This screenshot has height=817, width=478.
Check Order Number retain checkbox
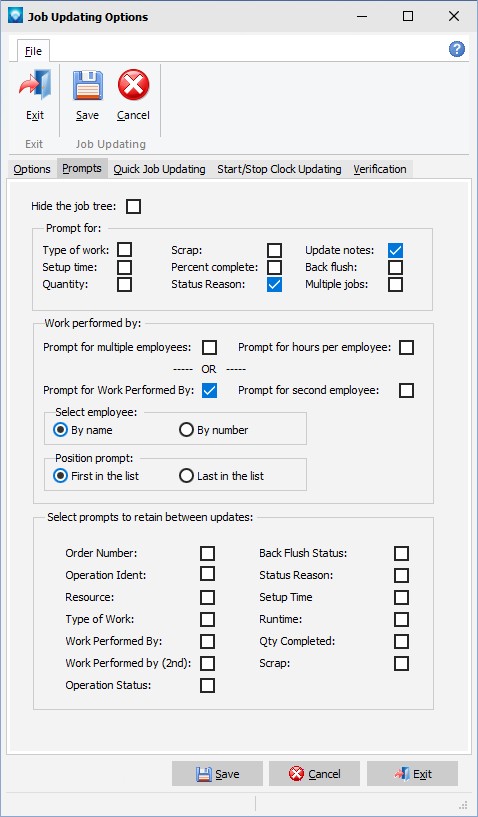click(207, 553)
